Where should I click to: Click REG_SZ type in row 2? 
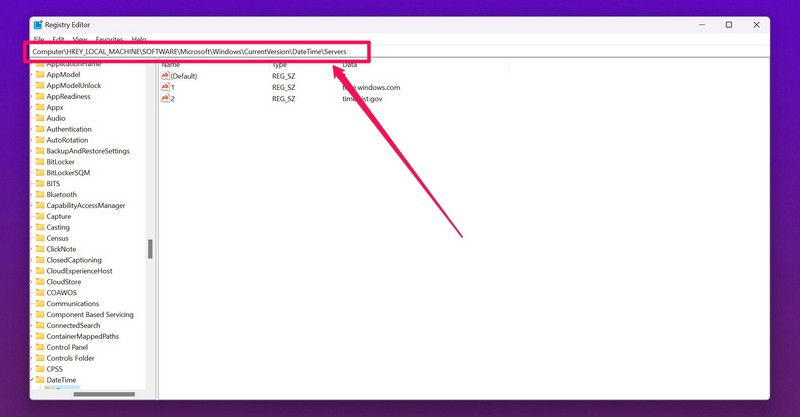pos(284,99)
